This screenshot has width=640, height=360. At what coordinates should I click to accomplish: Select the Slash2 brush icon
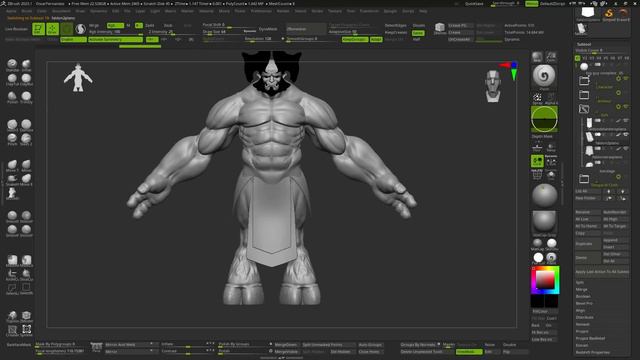pyautogui.click(x=26, y=138)
